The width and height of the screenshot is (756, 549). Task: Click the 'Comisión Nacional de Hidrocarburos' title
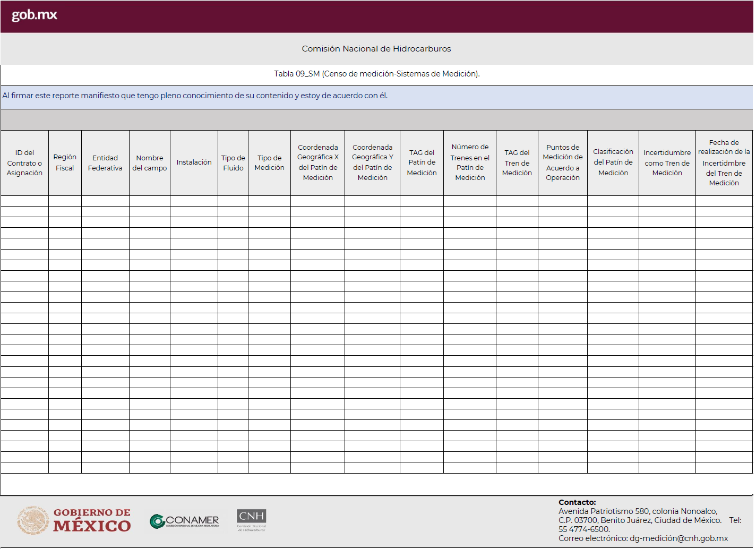click(376, 49)
